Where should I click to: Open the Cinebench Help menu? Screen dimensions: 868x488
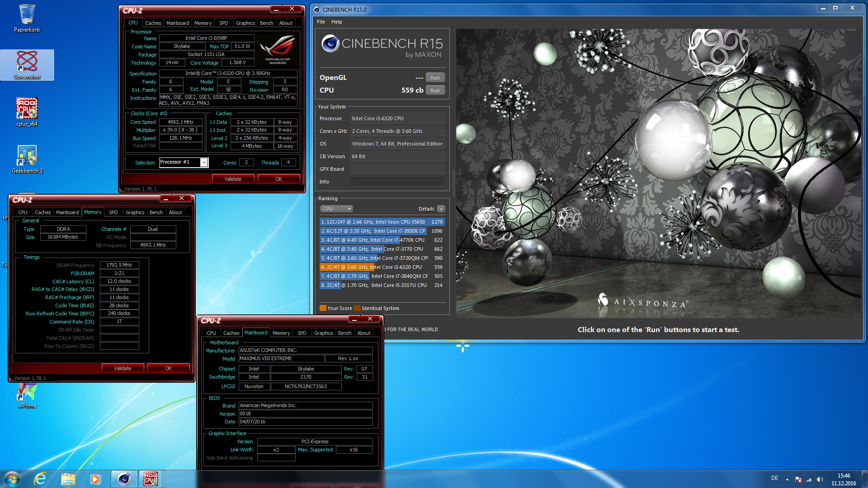pos(337,22)
